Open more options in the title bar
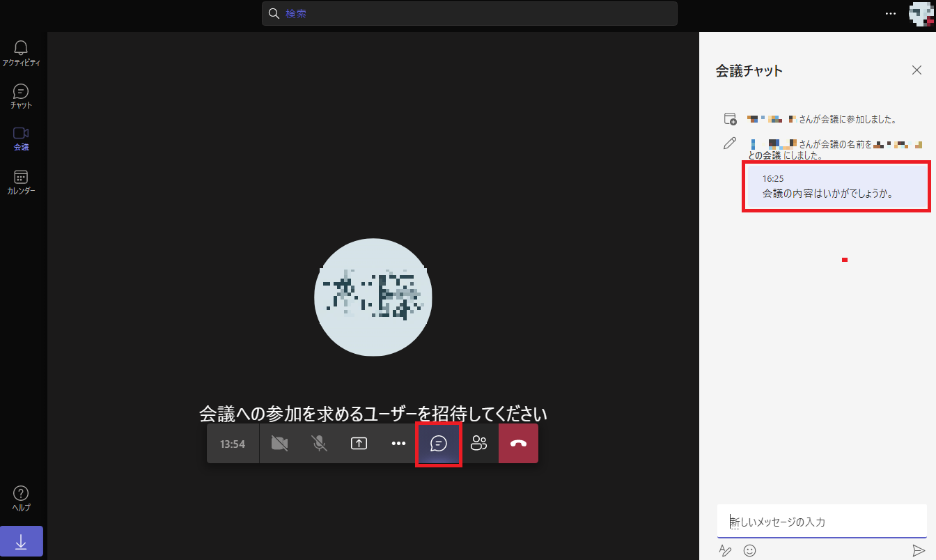This screenshot has height=560, width=936. click(x=890, y=13)
